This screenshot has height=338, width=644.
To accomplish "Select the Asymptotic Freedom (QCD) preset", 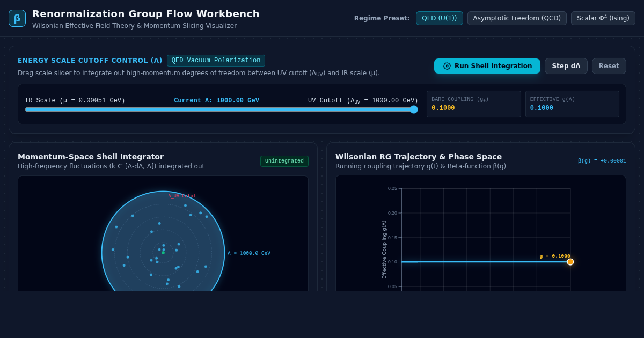I will tap(517, 18).
